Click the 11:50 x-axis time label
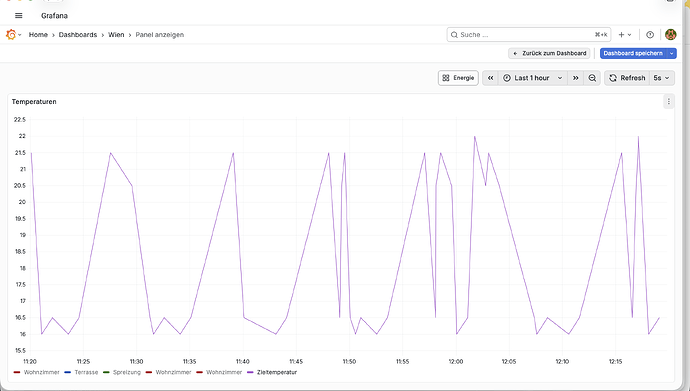Image resolution: width=690 pixels, height=391 pixels. click(349, 362)
